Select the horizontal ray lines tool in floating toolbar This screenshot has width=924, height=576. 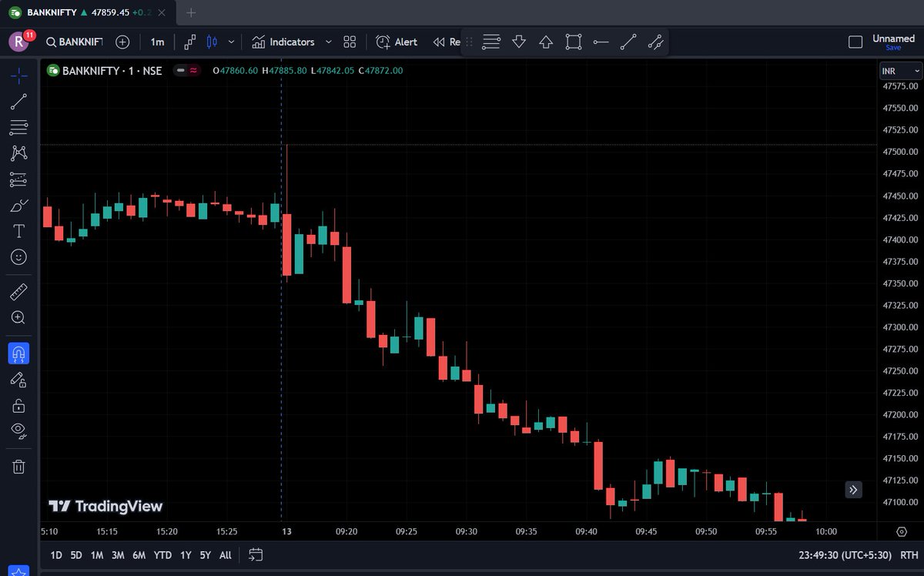(x=491, y=42)
